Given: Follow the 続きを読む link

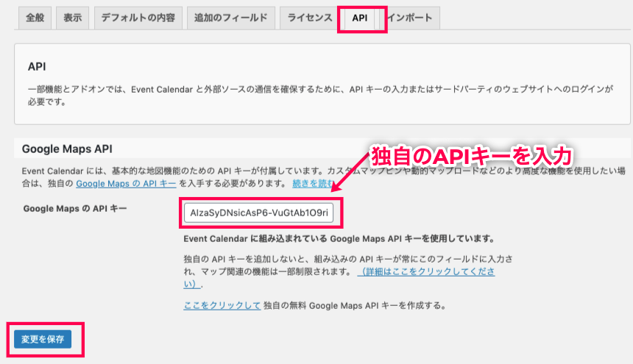Looking at the screenshot, I should tap(313, 183).
